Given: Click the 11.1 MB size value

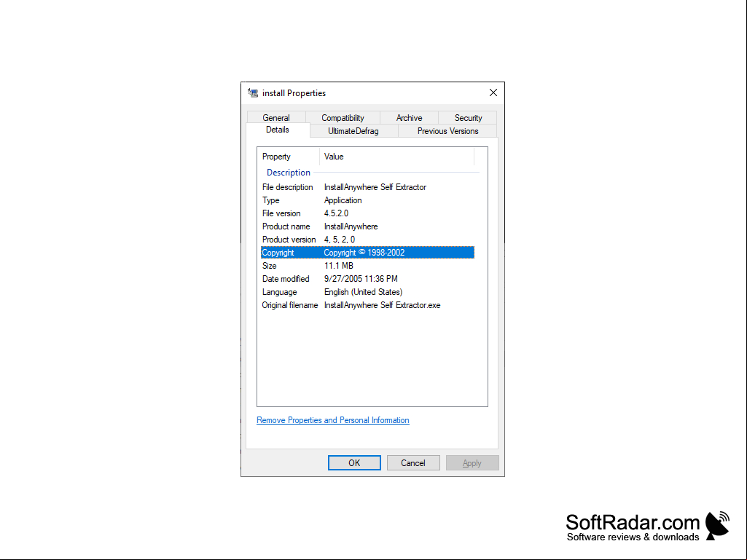Looking at the screenshot, I should [339, 266].
